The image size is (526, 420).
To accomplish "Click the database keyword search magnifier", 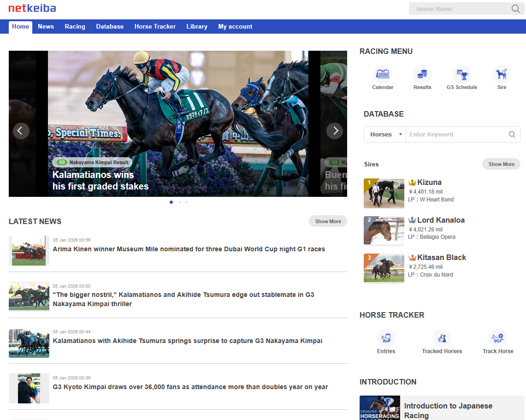I will 512,135.
